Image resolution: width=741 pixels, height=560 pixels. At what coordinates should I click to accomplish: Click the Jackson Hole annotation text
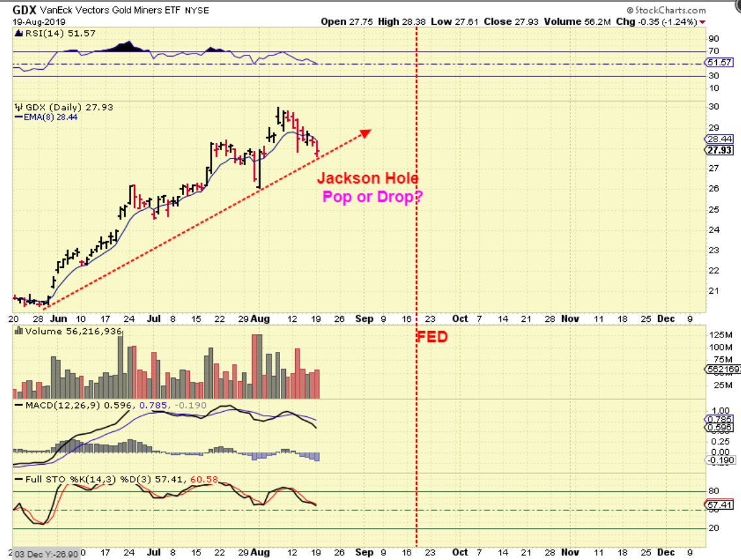click(368, 178)
